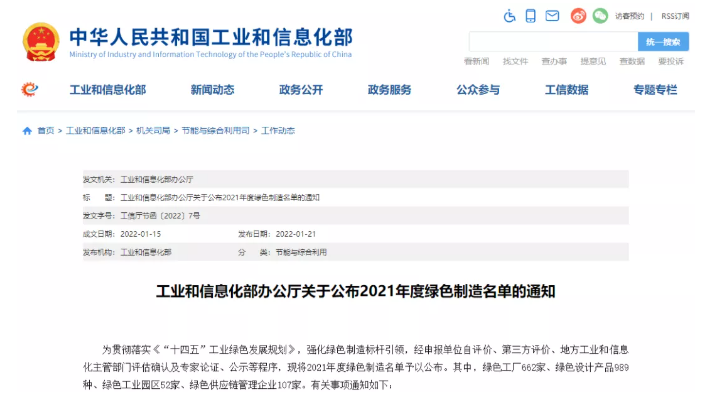Click the orange gear icon before the navigation menu
708x415 pixels.
pyautogui.click(x=29, y=89)
